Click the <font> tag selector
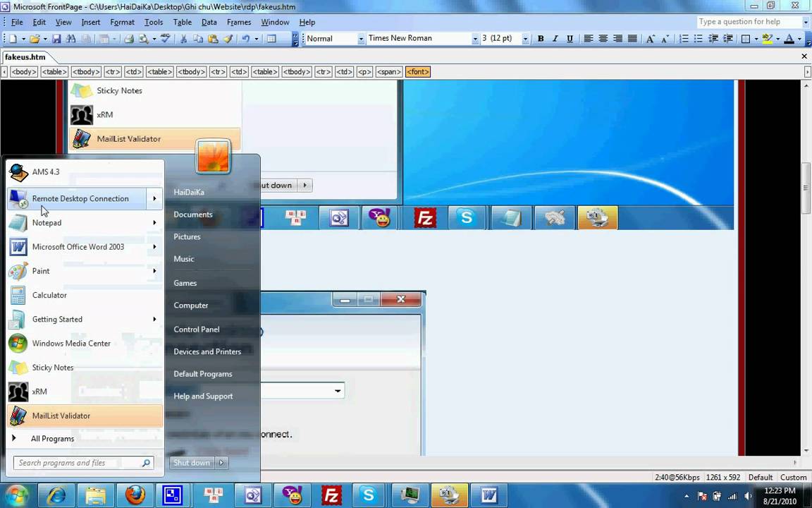 (418, 72)
